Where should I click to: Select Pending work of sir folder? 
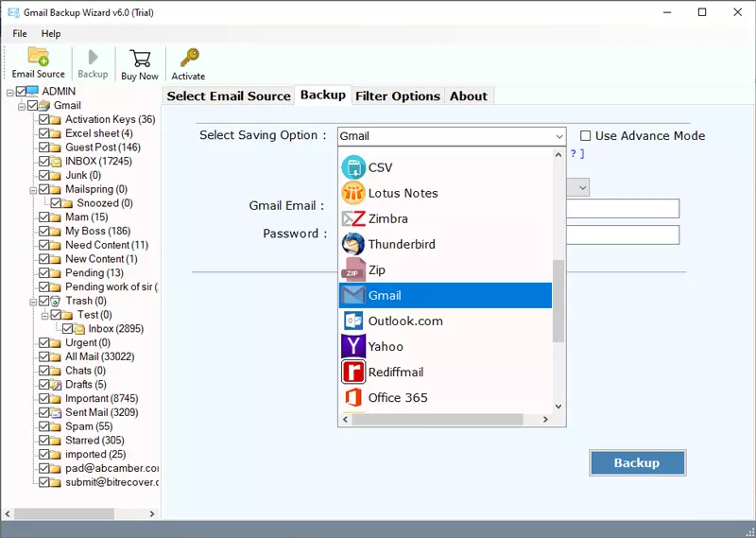[112, 287]
